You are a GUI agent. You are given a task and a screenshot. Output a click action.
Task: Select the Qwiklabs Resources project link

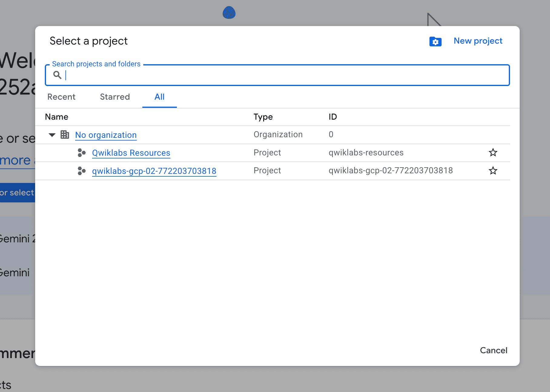(x=131, y=153)
